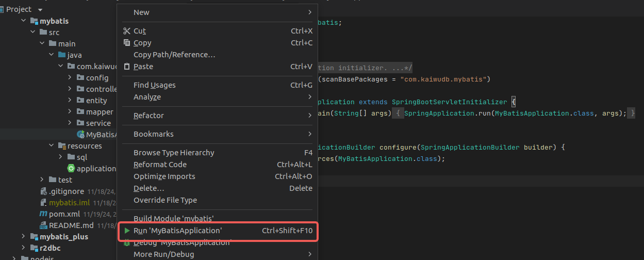Expand the mybatis_plus module

pos(24,237)
